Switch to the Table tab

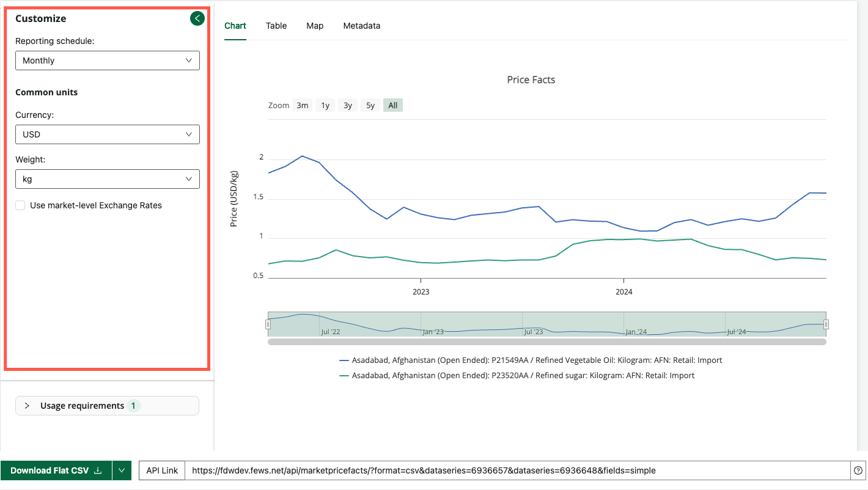pos(276,26)
